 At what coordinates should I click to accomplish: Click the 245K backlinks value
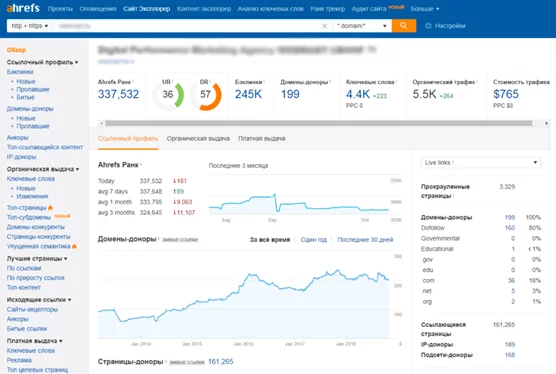click(x=248, y=94)
